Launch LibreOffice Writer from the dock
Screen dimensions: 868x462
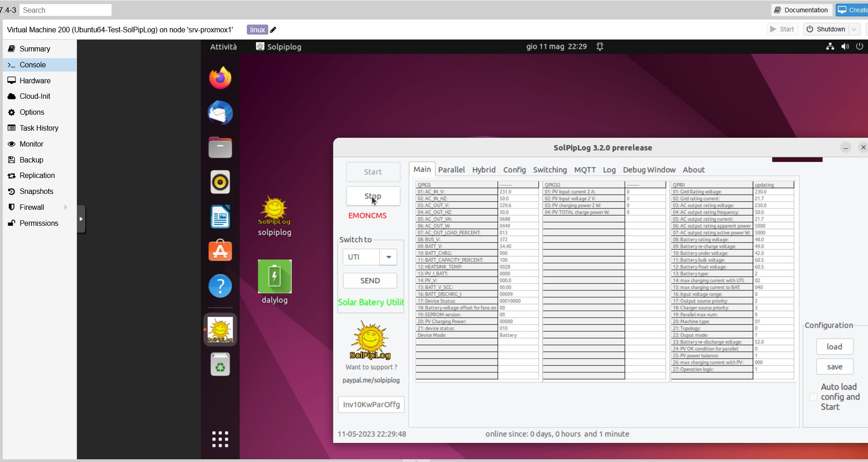point(220,217)
